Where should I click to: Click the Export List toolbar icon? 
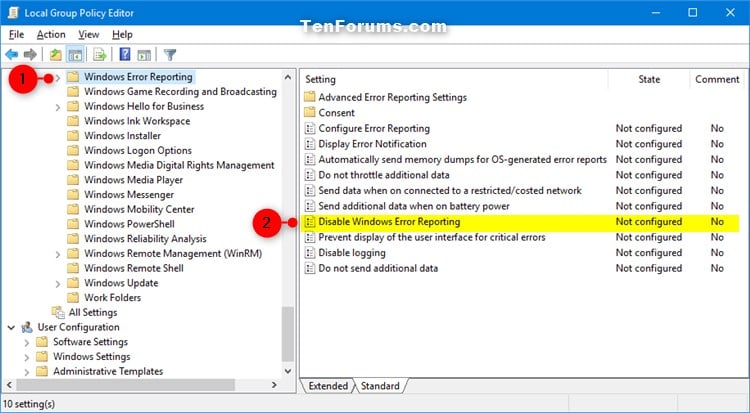click(99, 55)
